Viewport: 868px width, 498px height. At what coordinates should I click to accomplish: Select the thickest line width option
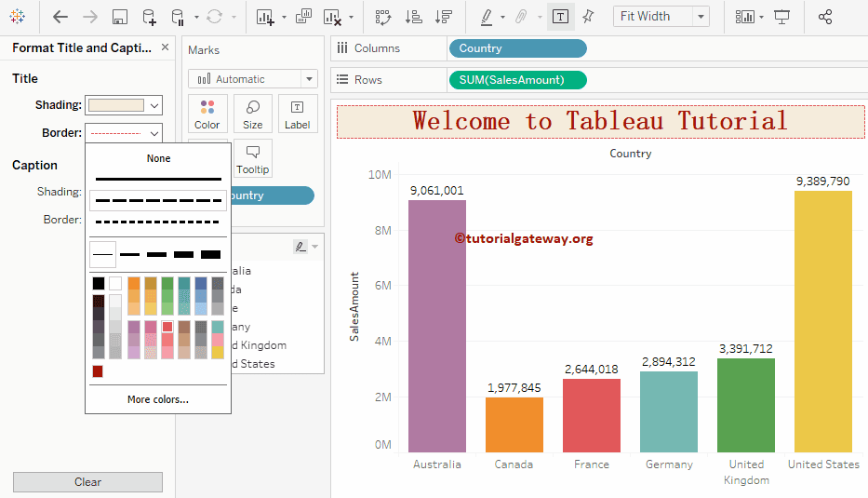(211, 254)
